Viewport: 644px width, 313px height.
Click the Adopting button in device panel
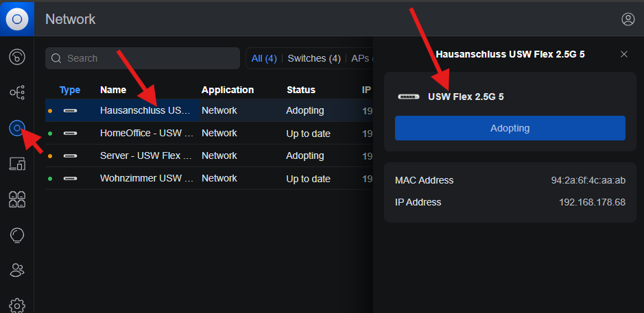tap(510, 128)
